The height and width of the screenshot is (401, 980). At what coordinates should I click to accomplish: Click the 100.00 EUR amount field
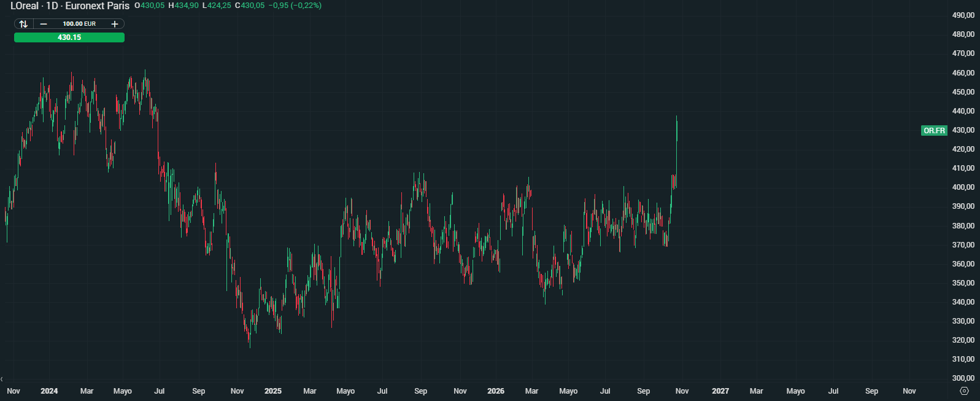[79, 24]
